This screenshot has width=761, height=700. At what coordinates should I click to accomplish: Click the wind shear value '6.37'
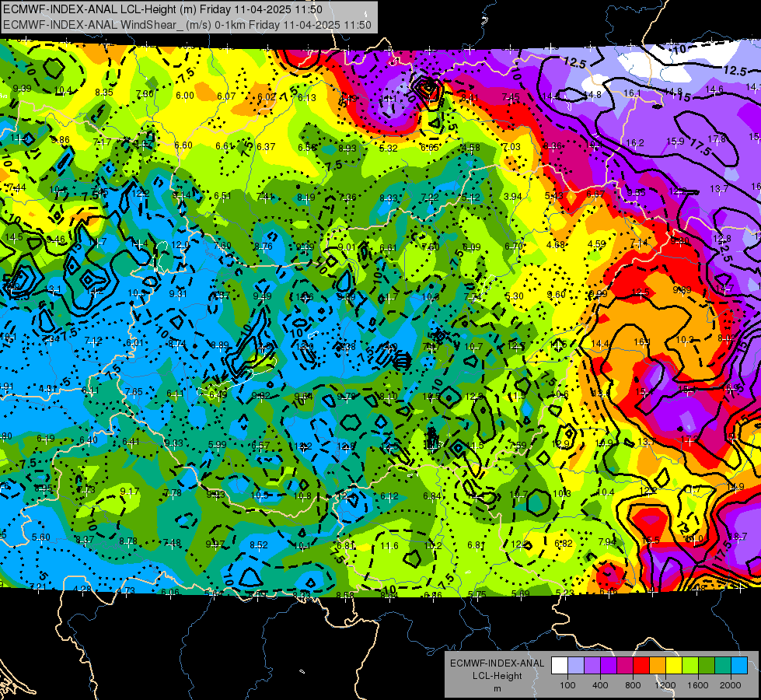[x=266, y=147]
